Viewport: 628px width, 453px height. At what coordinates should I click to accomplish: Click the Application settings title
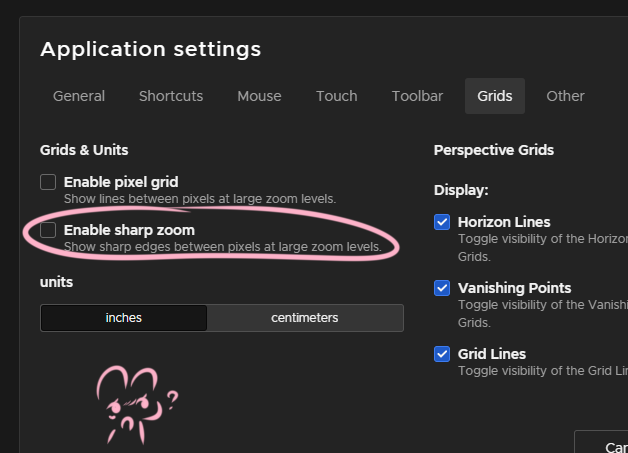(x=150, y=49)
